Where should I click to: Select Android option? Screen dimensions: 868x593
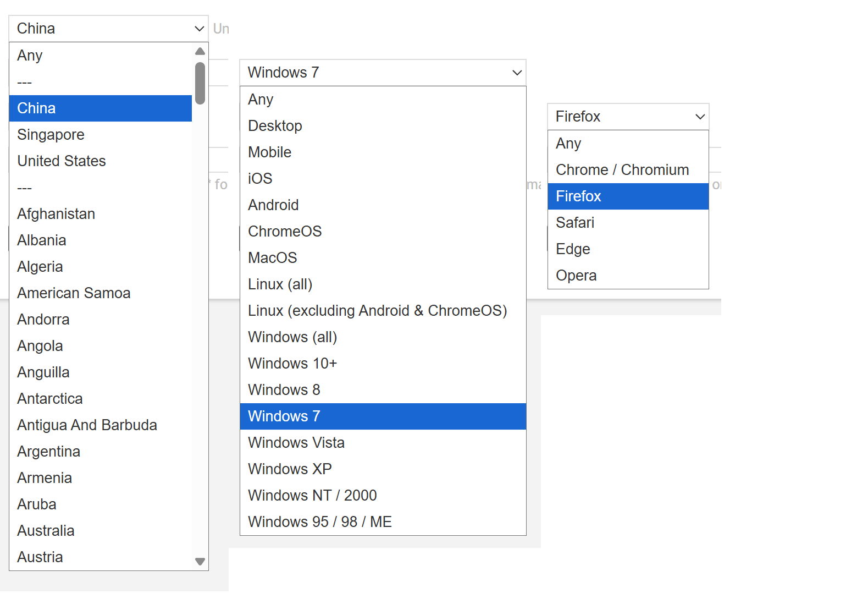pyautogui.click(x=383, y=205)
